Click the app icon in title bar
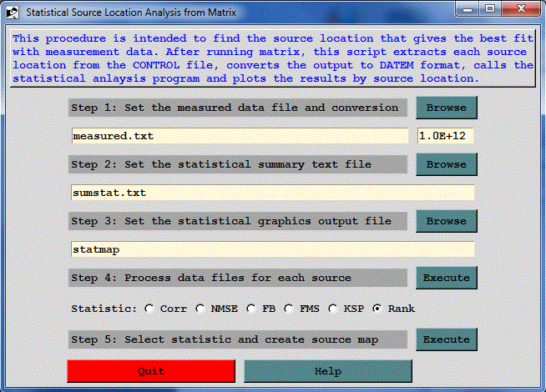The height and width of the screenshot is (392, 546). point(13,13)
